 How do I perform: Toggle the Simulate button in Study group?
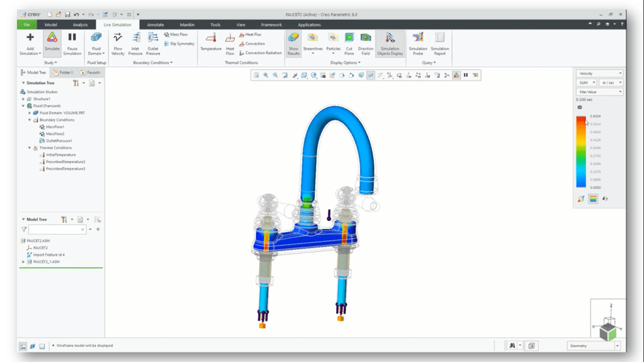(x=52, y=38)
